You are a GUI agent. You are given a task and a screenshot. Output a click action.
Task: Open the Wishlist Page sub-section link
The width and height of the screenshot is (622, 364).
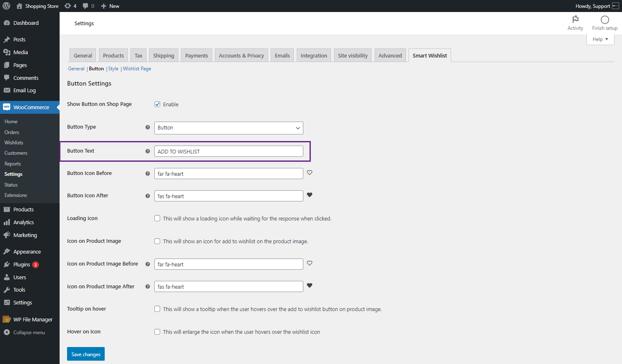click(137, 69)
